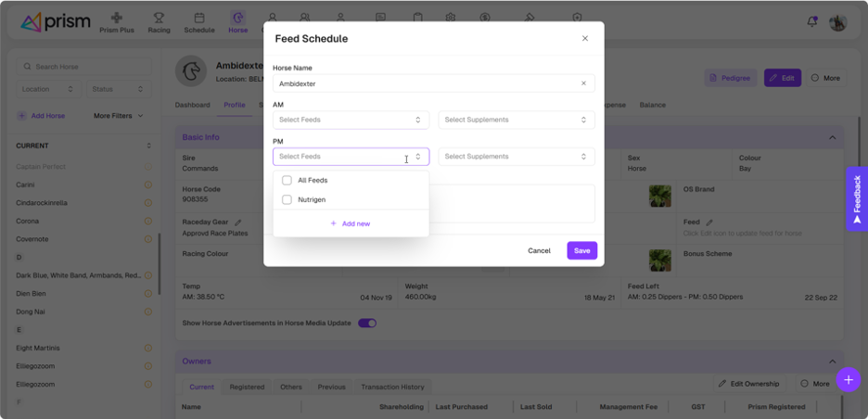
Task: Toggle Show Horse Advertisements switch
Action: 367,324
